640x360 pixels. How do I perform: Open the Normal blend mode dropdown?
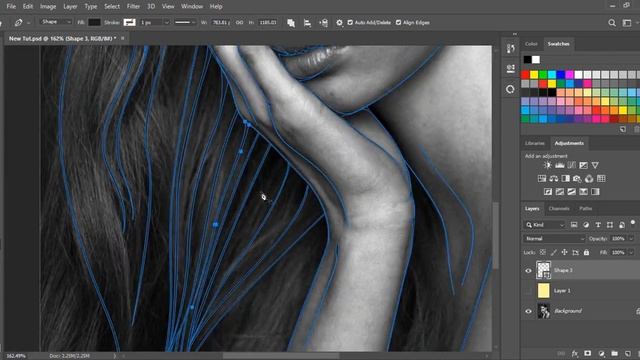tap(555, 238)
